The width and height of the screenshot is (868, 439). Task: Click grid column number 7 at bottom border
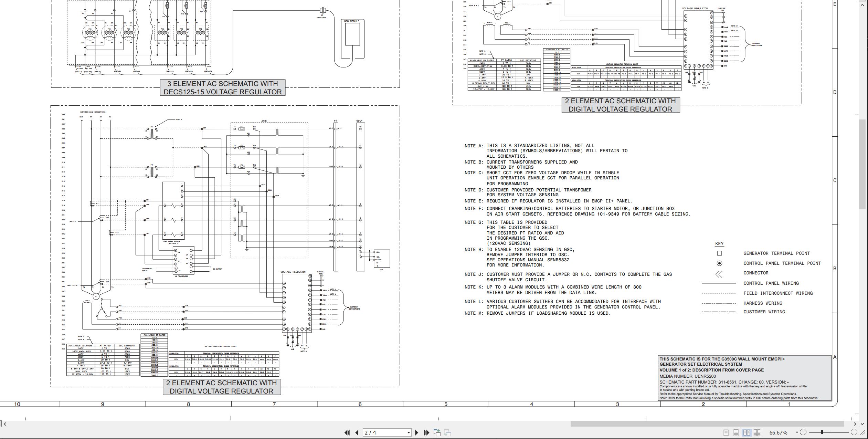coord(274,405)
